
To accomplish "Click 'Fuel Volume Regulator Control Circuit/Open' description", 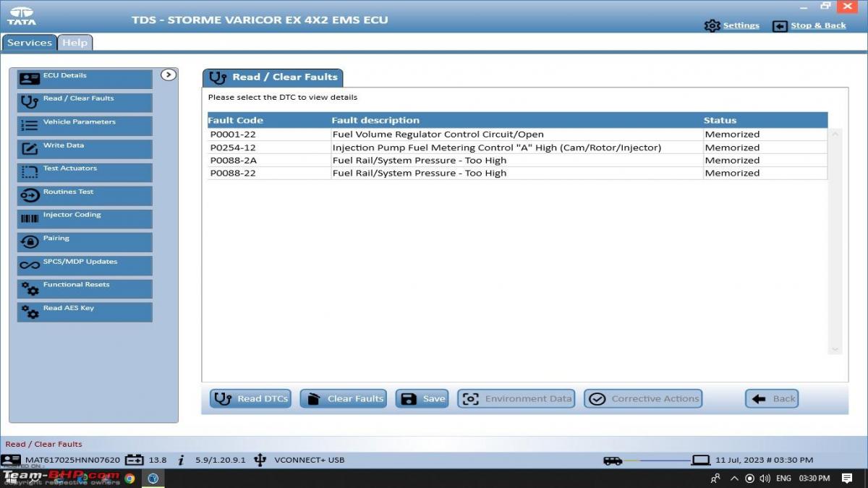I will coord(438,134).
